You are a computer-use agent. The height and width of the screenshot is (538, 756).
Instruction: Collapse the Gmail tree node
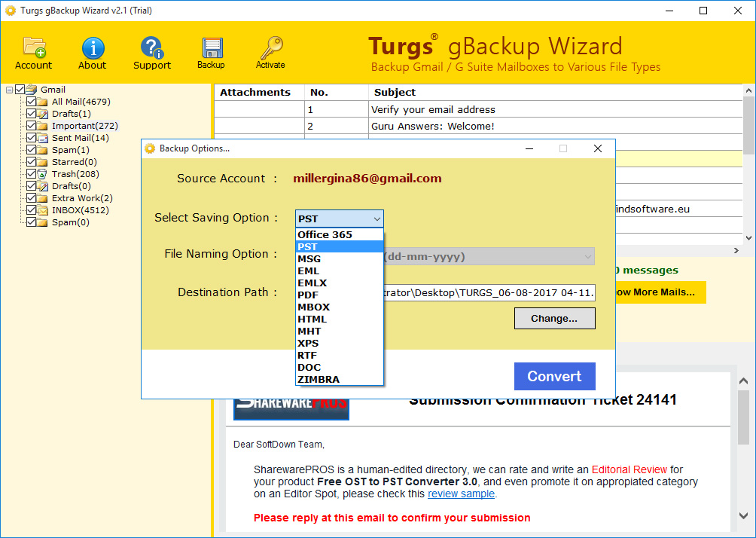[x=9, y=90]
